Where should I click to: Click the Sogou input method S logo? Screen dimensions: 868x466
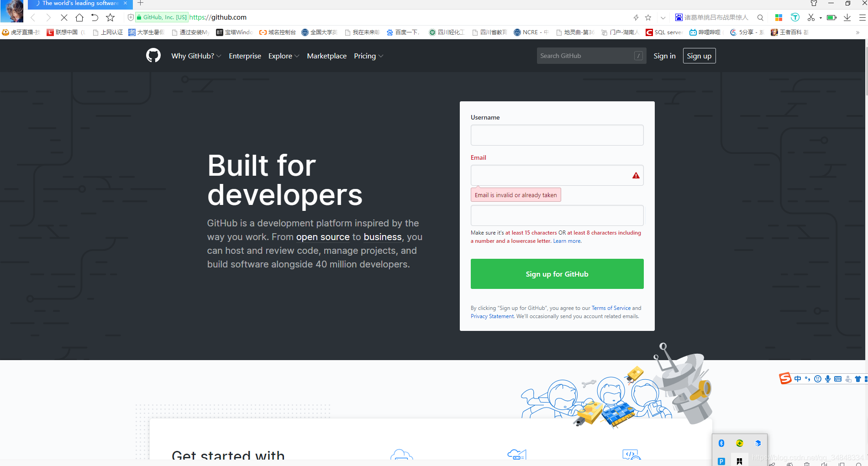[785, 378]
